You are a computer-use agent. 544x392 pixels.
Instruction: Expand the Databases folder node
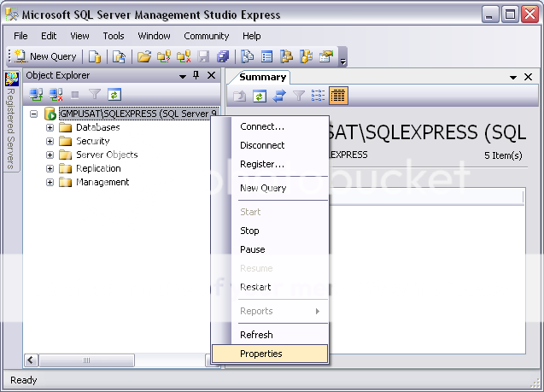(50, 127)
